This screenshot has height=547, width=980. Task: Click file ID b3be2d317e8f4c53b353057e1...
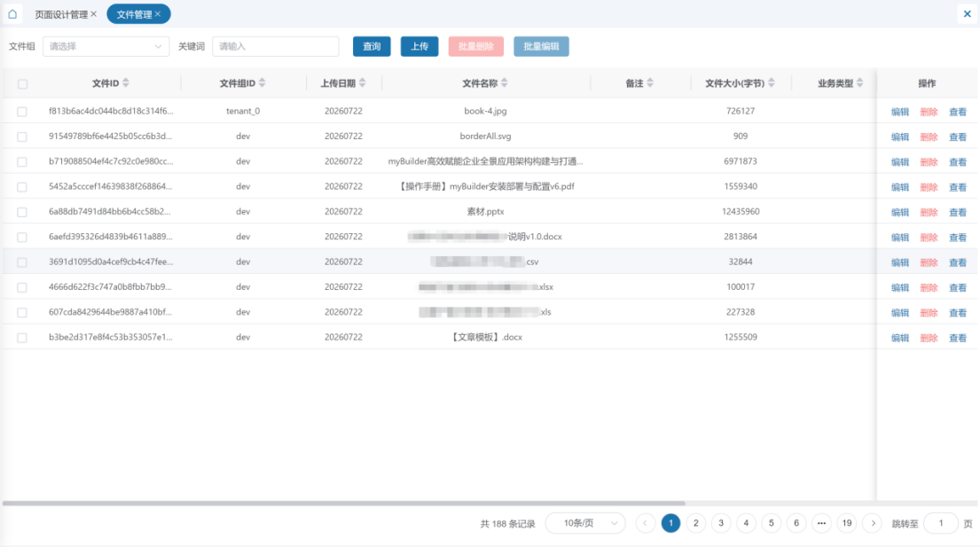pyautogui.click(x=111, y=337)
